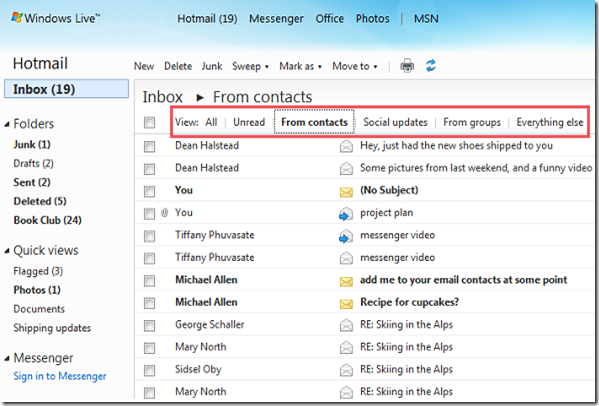The width and height of the screenshot is (599, 406).
Task: Click forwarded-mail icon on first 'messenger video' row
Action: pyautogui.click(x=346, y=236)
